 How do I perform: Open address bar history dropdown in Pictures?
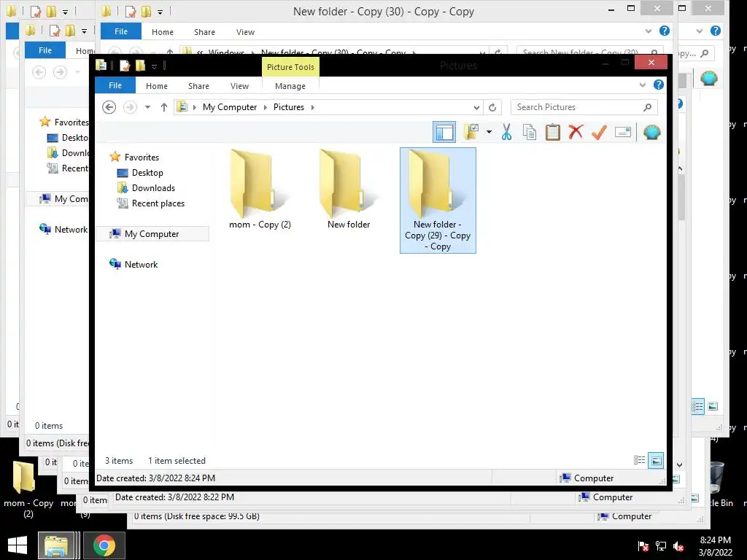pyautogui.click(x=476, y=108)
